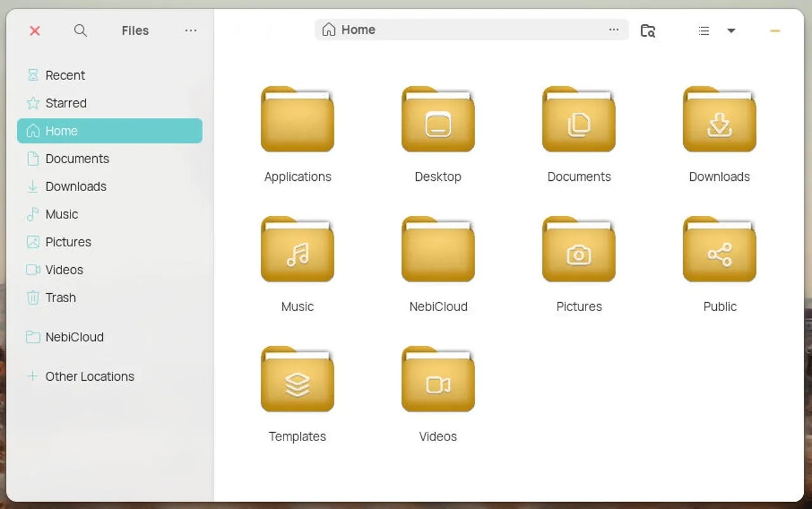Select the Applications folder icon
Screen dimensions: 812x509
point(298,121)
